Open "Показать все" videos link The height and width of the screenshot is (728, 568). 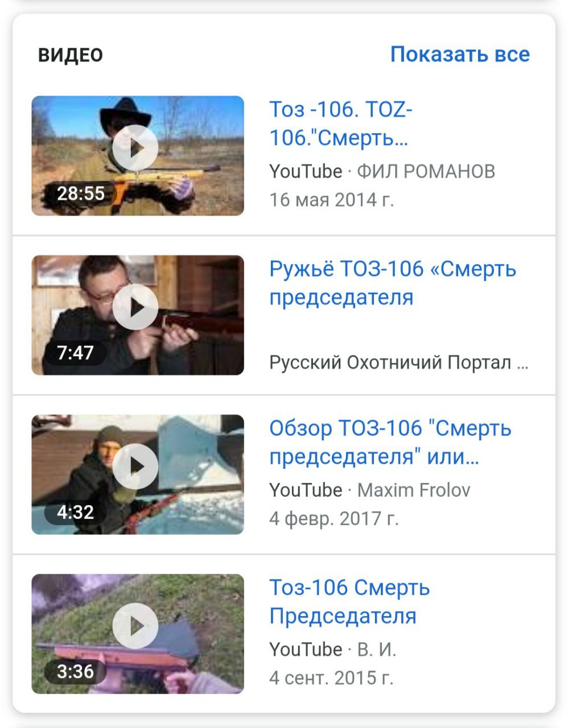click(x=460, y=55)
